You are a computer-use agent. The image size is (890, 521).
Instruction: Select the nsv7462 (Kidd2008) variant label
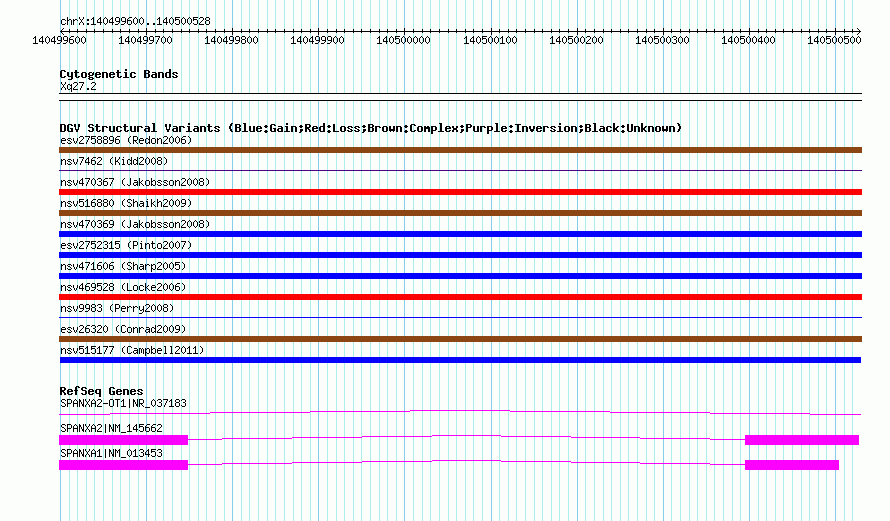(114, 161)
